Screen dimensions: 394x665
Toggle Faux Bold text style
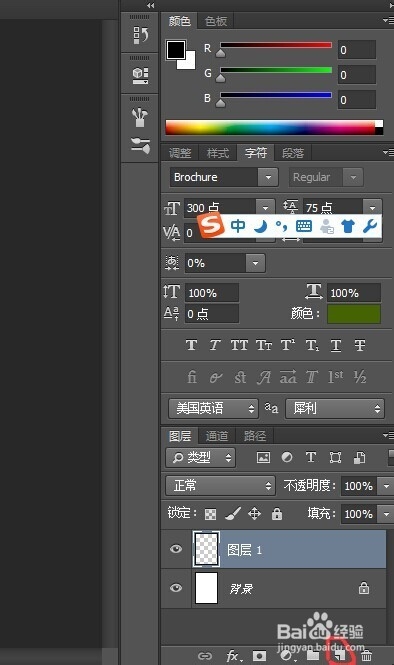pyautogui.click(x=191, y=345)
